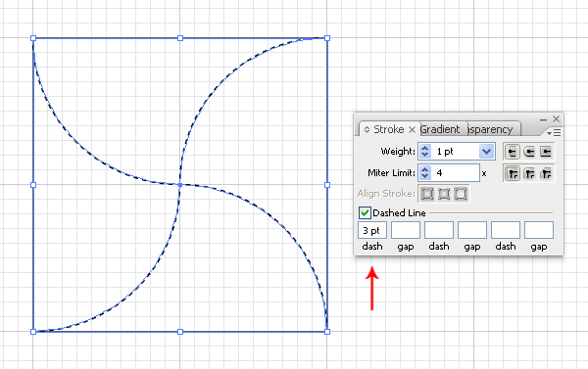
Task: Click the first dash field showing 3 pt
Action: (372, 230)
